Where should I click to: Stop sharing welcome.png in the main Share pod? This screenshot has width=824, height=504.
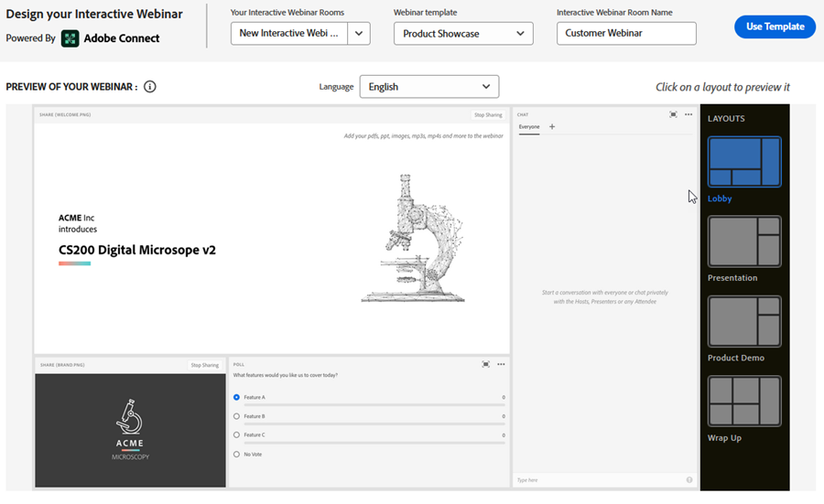tap(488, 115)
